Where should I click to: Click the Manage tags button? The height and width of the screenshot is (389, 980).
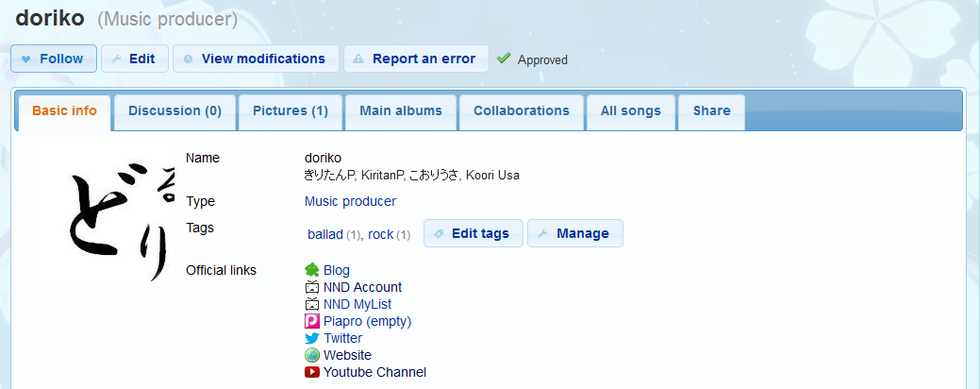(x=574, y=233)
